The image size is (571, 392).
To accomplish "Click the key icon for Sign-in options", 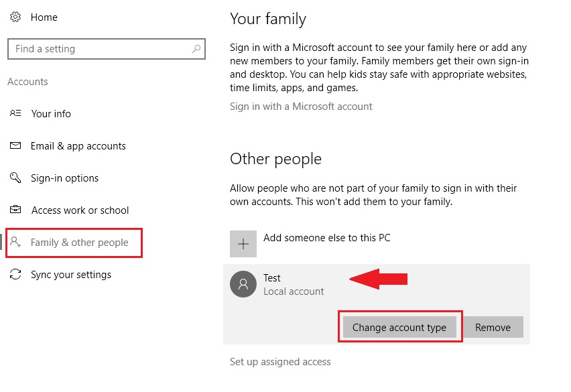I will coord(16,178).
